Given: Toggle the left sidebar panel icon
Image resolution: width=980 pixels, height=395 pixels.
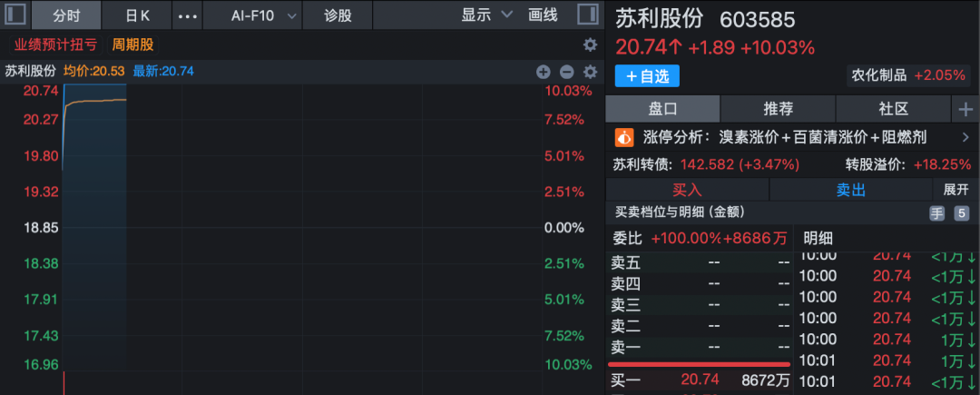Looking at the screenshot, I should click(15, 15).
